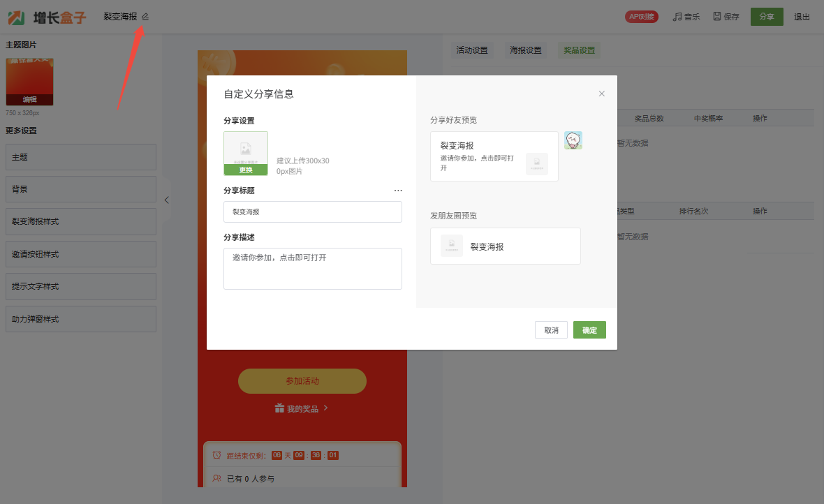This screenshot has height=504, width=824.
Task: Click the three-dots icon beside 分享标题
Action: pyautogui.click(x=398, y=191)
